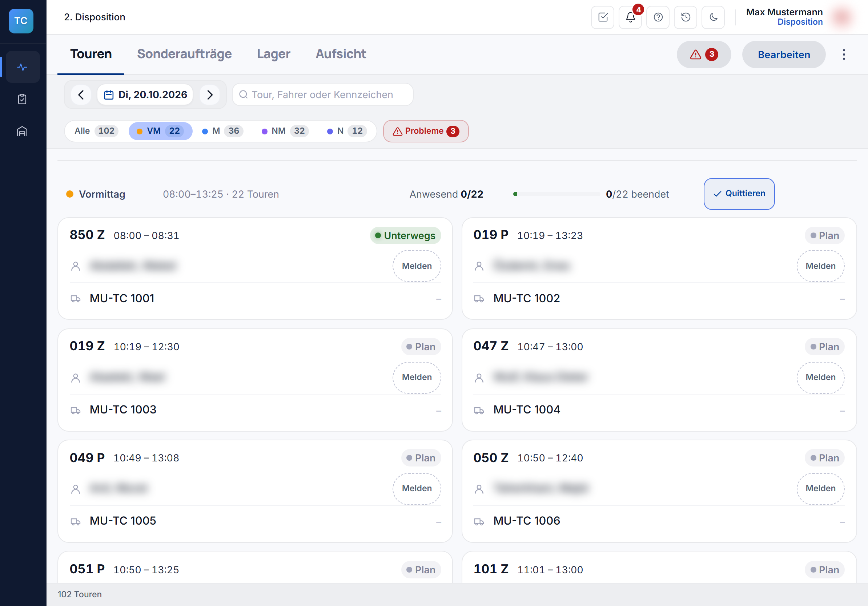Switch to the Aufsicht tab

[x=341, y=54]
